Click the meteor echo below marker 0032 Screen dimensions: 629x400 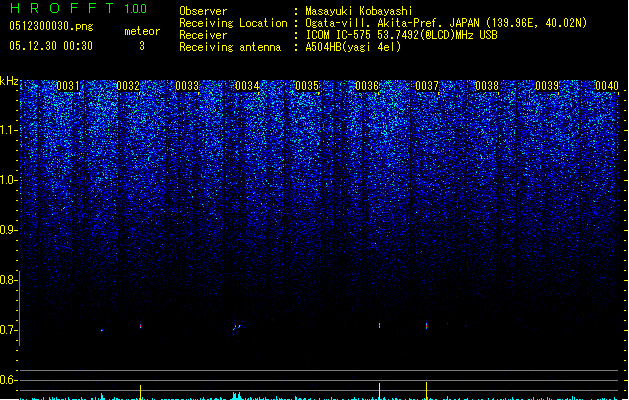pyautogui.click(x=140, y=326)
